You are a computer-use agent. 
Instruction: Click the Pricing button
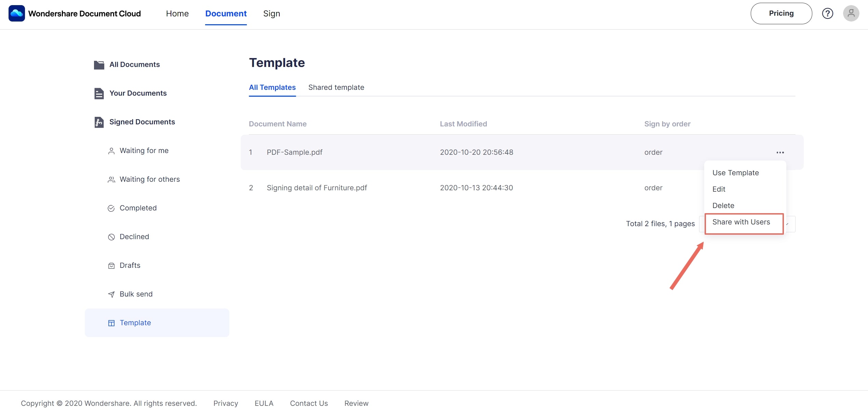781,13
